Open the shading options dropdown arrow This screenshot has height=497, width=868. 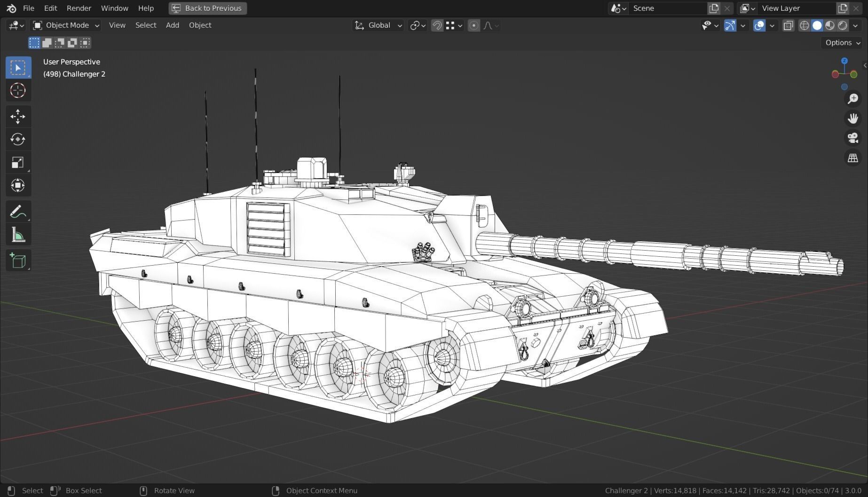pos(855,25)
